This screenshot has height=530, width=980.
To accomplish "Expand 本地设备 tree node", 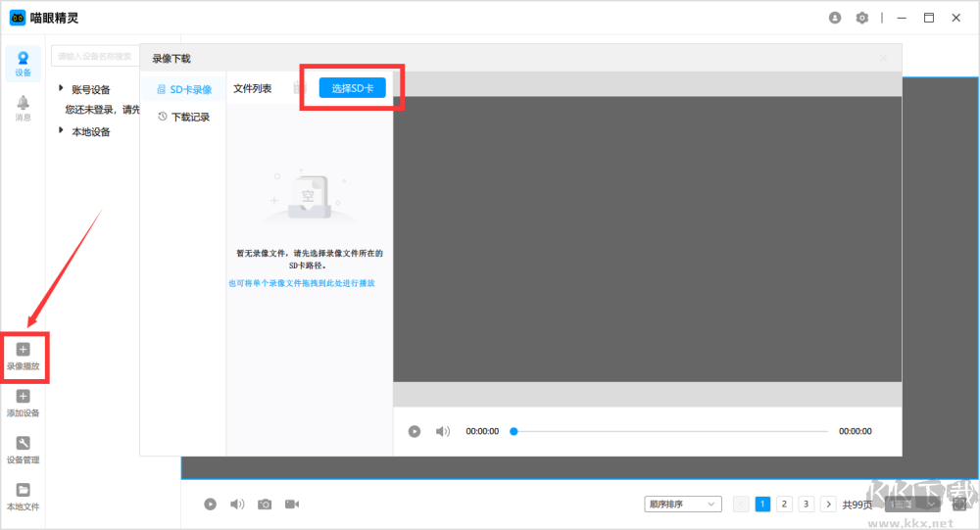I will tap(61, 130).
